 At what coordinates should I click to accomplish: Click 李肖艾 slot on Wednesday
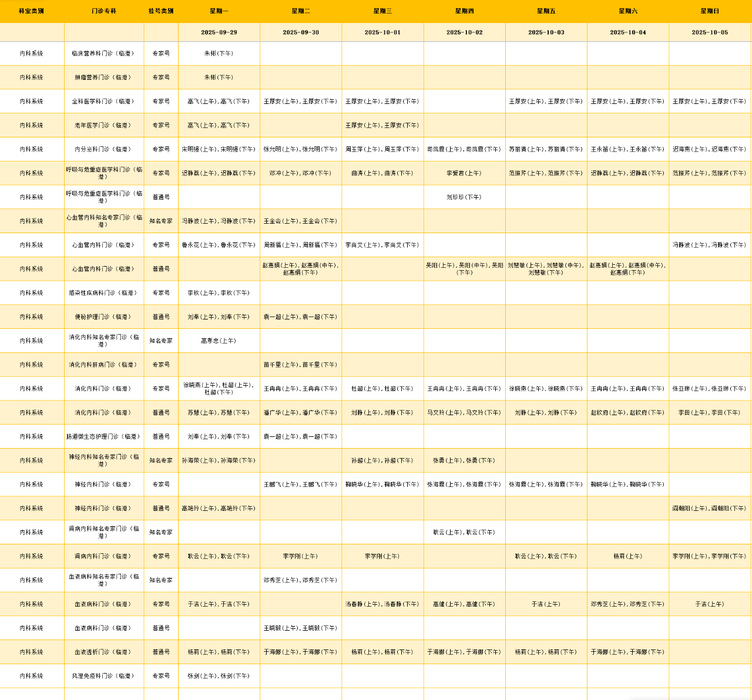pyautogui.click(x=382, y=245)
